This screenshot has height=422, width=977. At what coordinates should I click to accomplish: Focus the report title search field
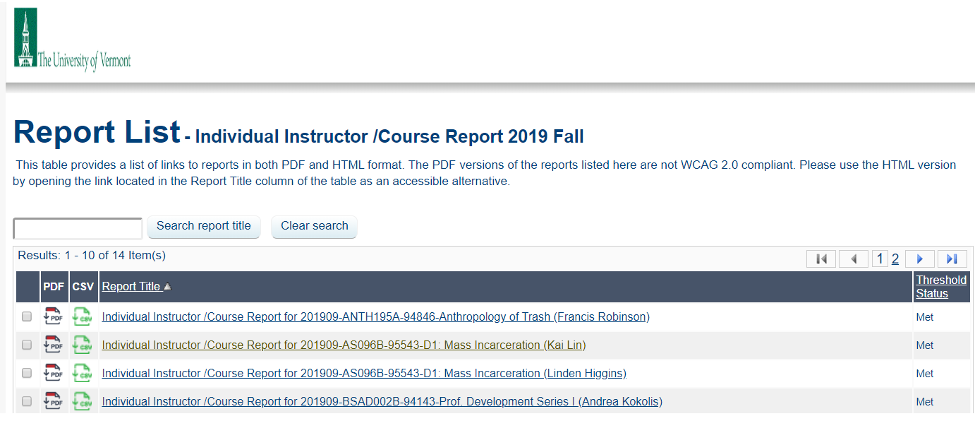(x=78, y=228)
